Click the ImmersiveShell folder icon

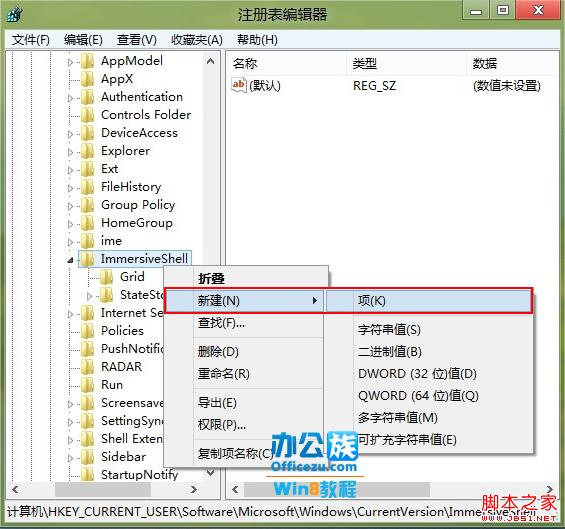click(88, 259)
